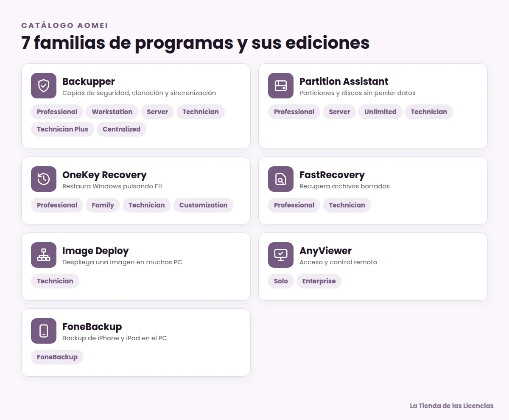Click the Partition Assistant card title

coord(344,81)
